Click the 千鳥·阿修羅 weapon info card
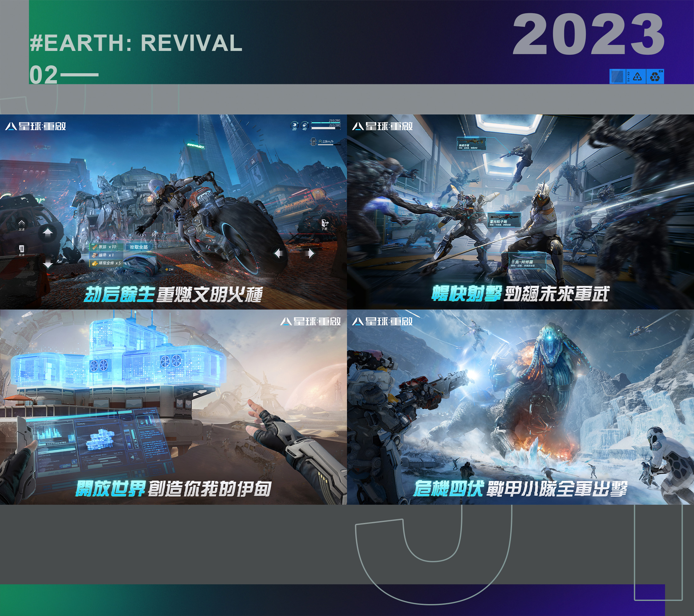Viewport: 694px width, 616px height. pyautogui.click(x=527, y=261)
